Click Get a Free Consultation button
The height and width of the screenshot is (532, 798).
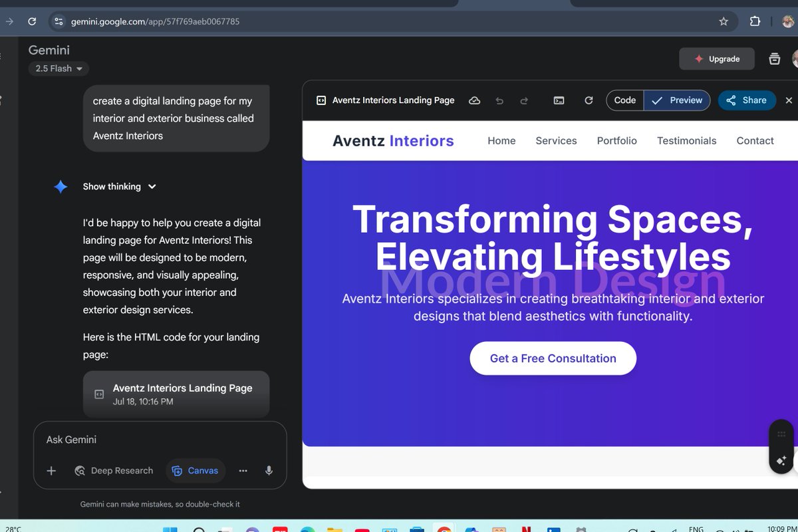553,358
